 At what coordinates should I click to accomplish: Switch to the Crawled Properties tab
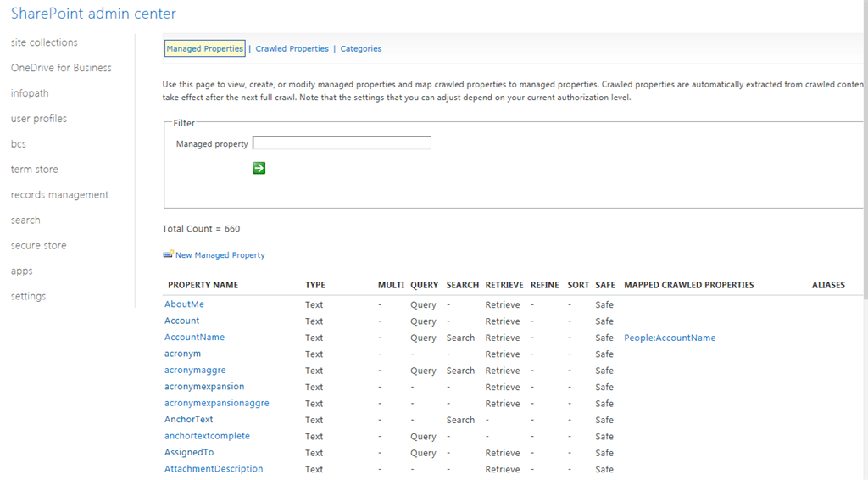point(292,49)
